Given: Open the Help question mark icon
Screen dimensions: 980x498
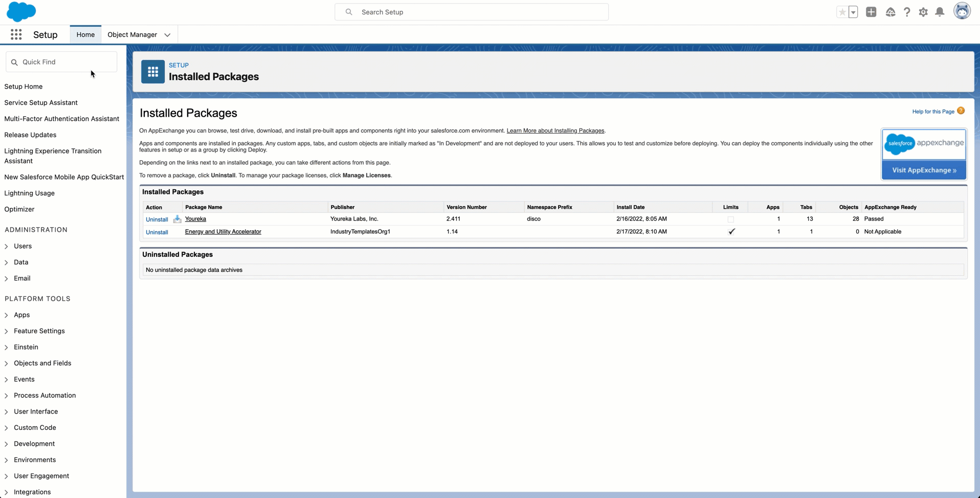Looking at the screenshot, I should coord(907,12).
